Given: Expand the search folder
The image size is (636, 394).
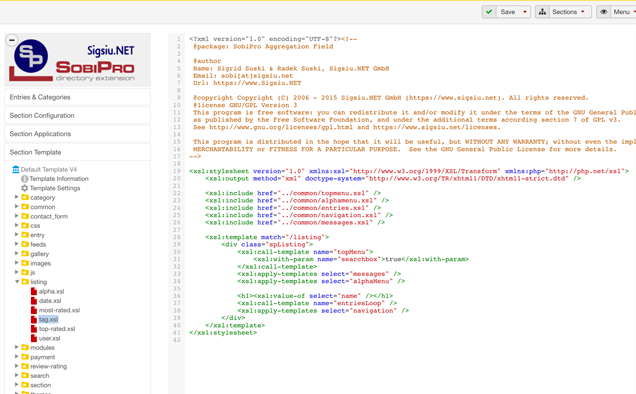Looking at the screenshot, I should (x=17, y=375).
